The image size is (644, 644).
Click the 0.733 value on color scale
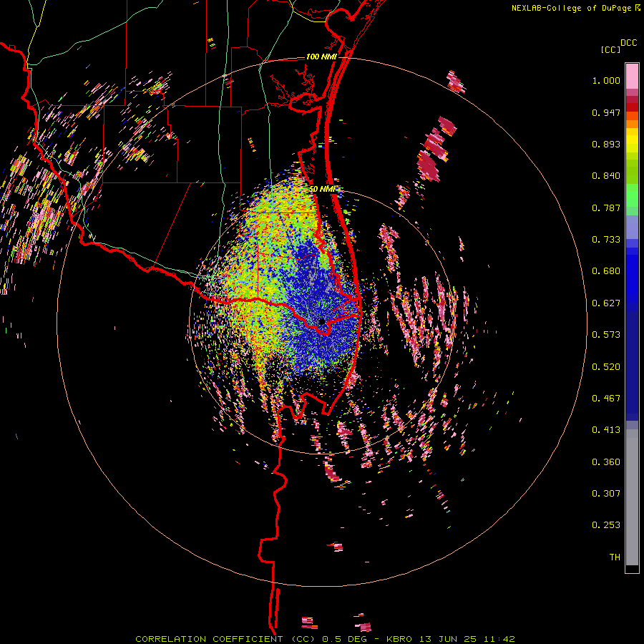click(x=606, y=240)
